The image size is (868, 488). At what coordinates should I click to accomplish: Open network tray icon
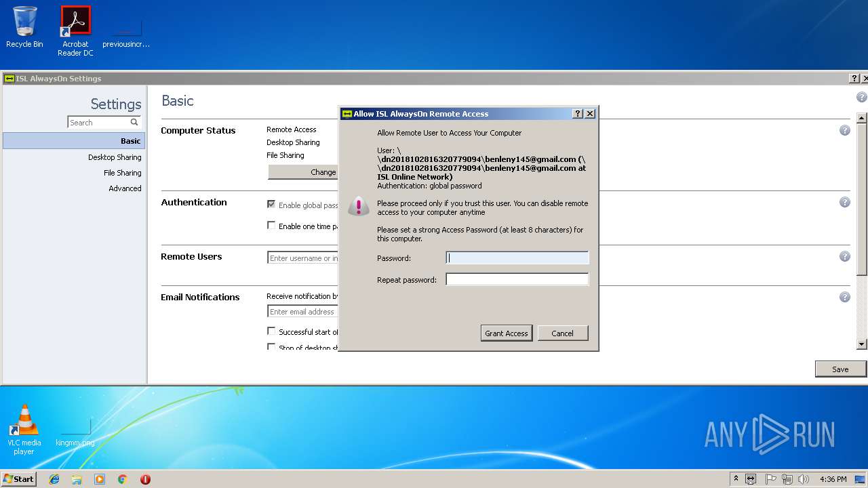tap(787, 479)
